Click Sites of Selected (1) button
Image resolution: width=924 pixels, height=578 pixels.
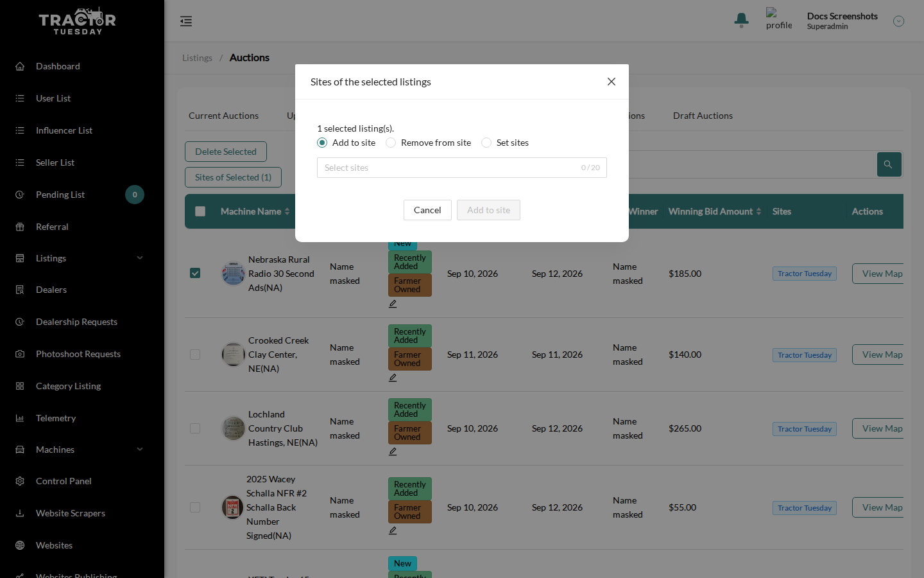(233, 177)
